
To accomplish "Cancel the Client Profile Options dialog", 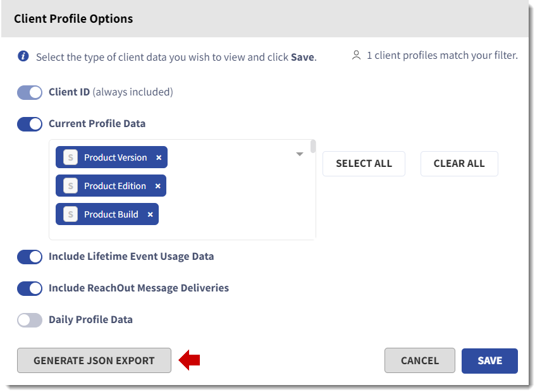I will click(420, 360).
